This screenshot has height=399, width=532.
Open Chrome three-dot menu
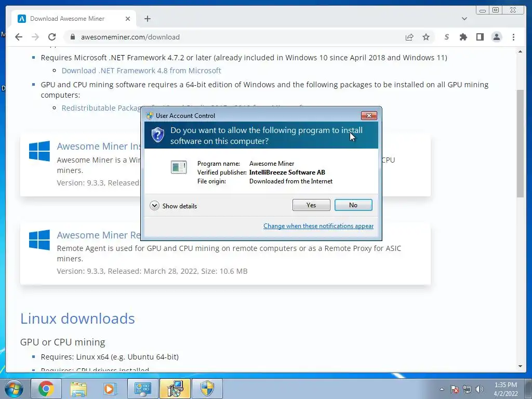(x=513, y=37)
